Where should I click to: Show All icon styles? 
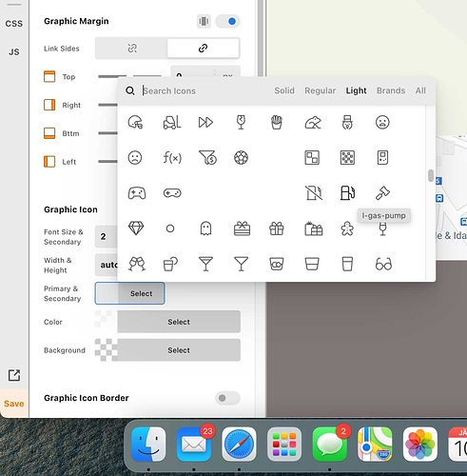click(420, 90)
